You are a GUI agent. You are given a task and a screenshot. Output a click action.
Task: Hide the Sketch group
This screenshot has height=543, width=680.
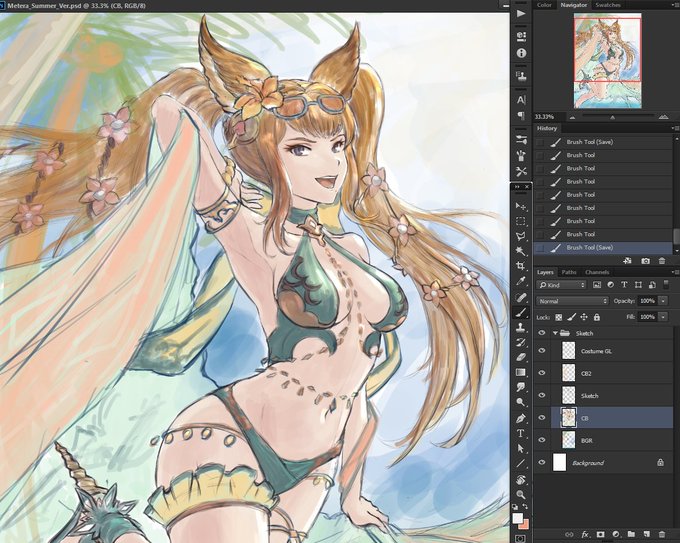[542, 333]
